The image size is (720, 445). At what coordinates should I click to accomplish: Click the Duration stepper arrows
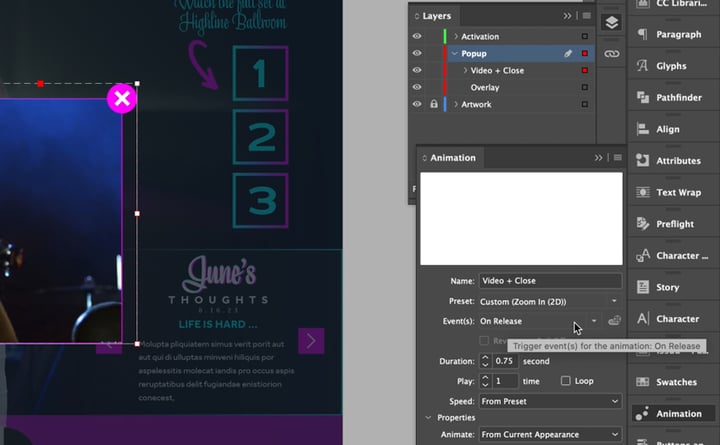click(x=485, y=361)
